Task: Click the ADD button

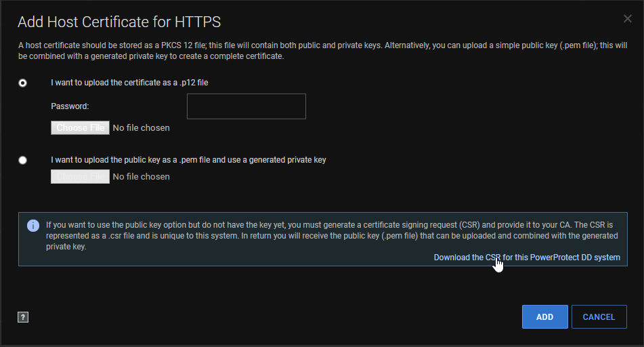Action: pos(544,317)
